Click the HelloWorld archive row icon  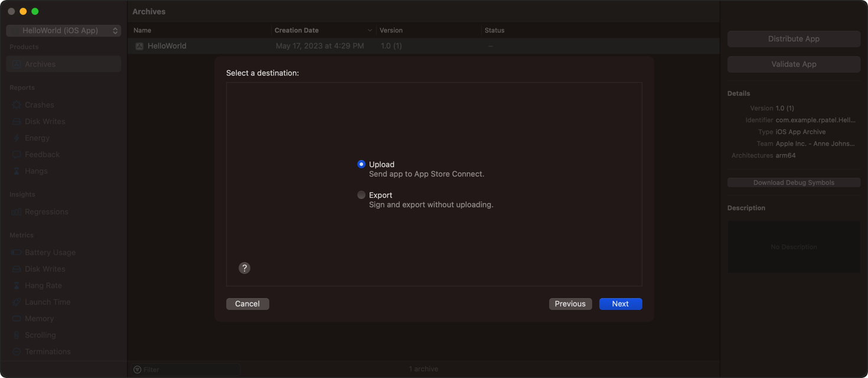(x=139, y=46)
